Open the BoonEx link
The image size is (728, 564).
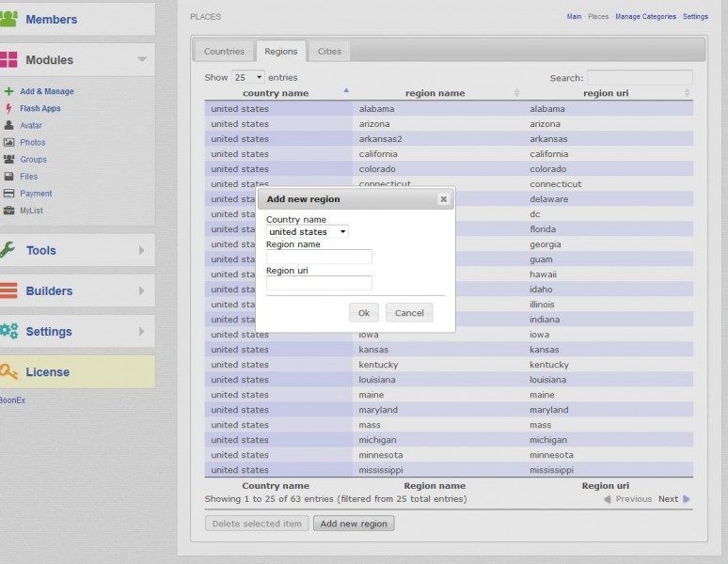coord(12,400)
